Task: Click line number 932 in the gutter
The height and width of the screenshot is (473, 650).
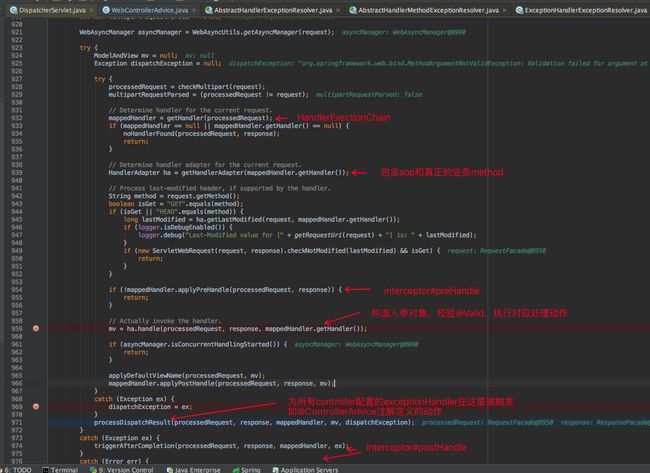Action: point(17,118)
